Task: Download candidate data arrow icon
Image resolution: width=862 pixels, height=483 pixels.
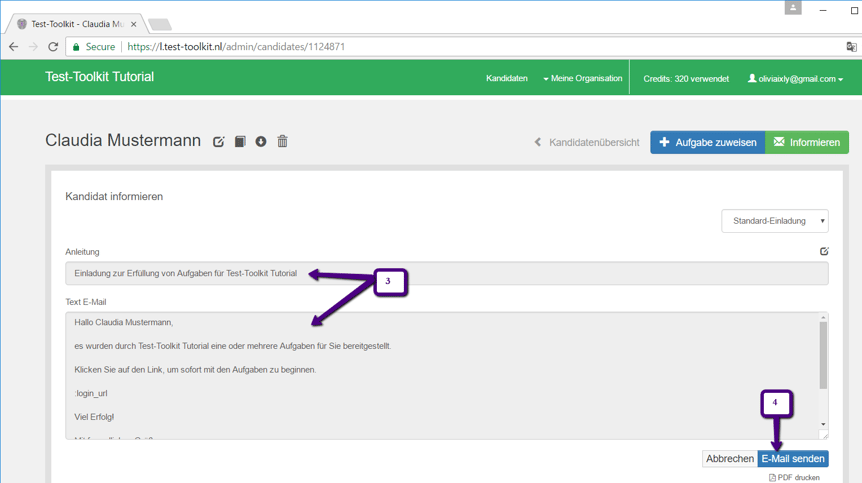Action: tap(261, 142)
